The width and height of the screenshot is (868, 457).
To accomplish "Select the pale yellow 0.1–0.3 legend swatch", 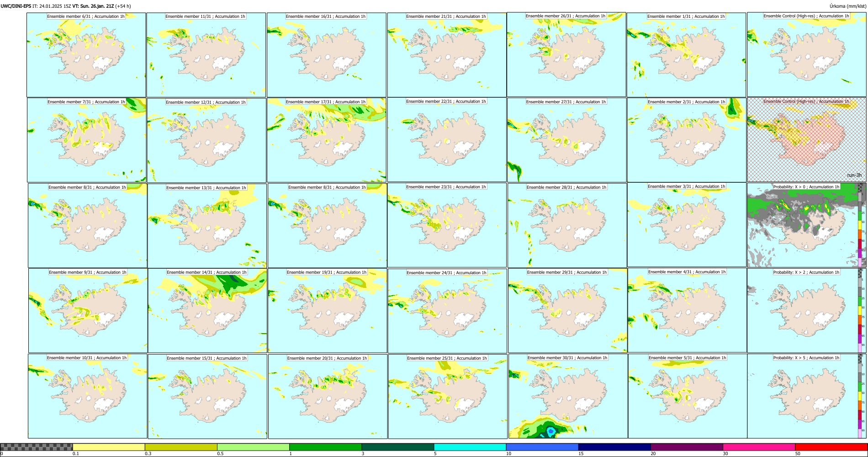I will point(109,447).
